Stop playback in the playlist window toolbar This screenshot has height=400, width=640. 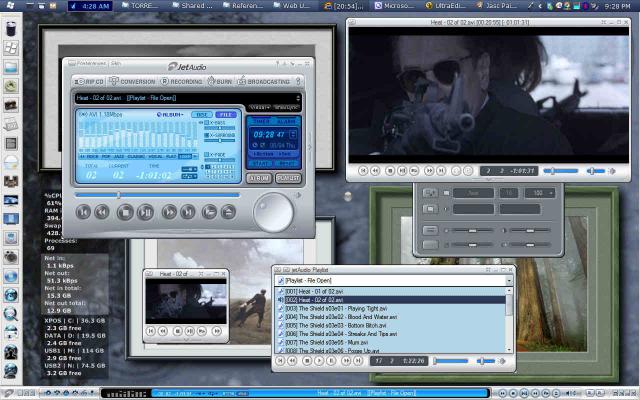click(x=307, y=361)
